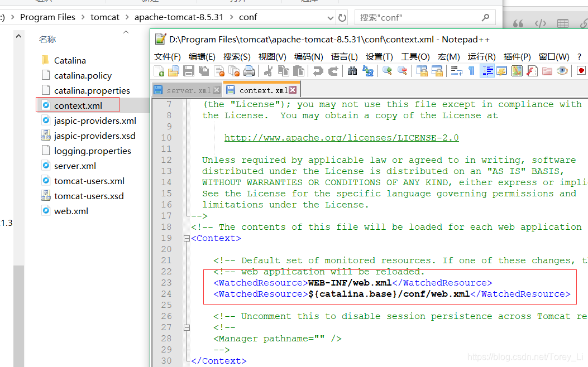Click the Paste clipboard icon
Viewport: 588px width, 367px height.
click(299, 71)
